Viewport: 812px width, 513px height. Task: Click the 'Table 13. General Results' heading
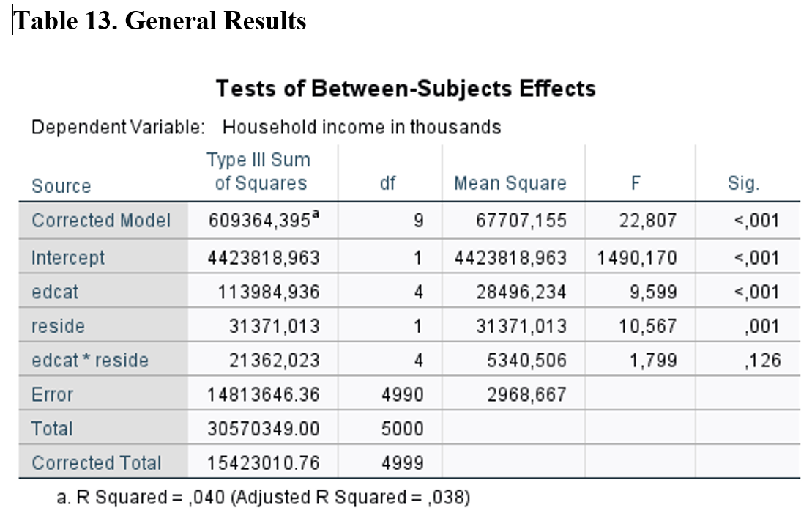click(x=160, y=21)
